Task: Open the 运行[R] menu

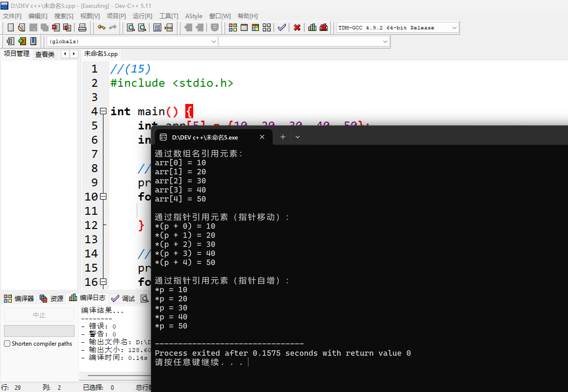Action: [142, 16]
